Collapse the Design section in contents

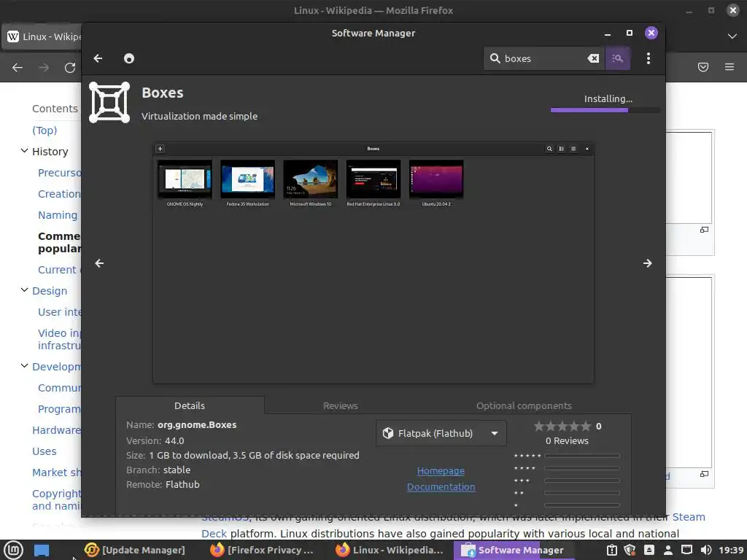(x=24, y=290)
